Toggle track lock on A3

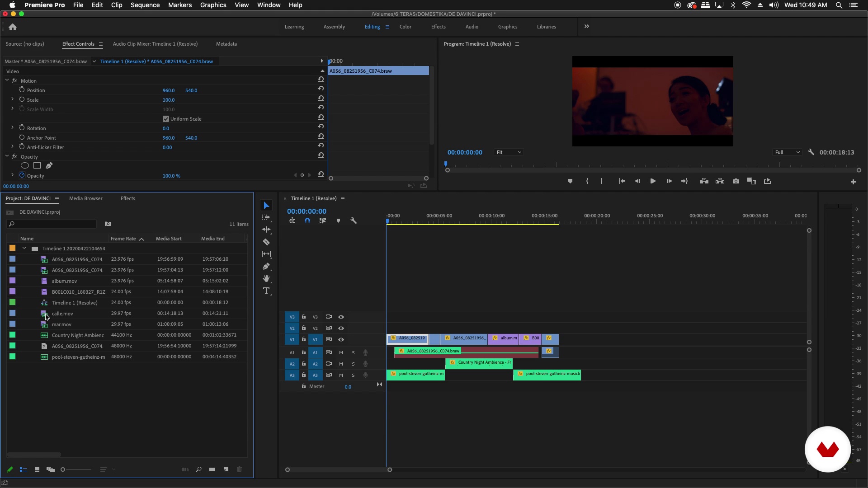pyautogui.click(x=304, y=375)
